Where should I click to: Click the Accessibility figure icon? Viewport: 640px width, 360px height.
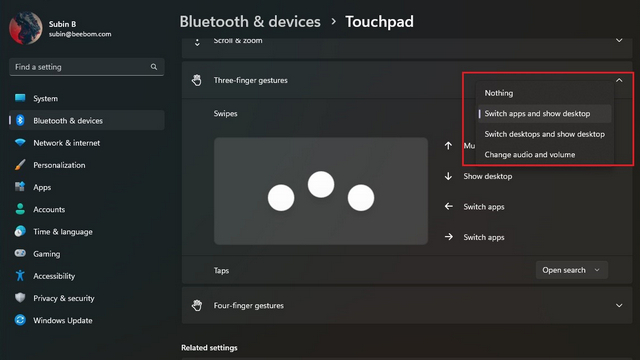pyautogui.click(x=20, y=276)
